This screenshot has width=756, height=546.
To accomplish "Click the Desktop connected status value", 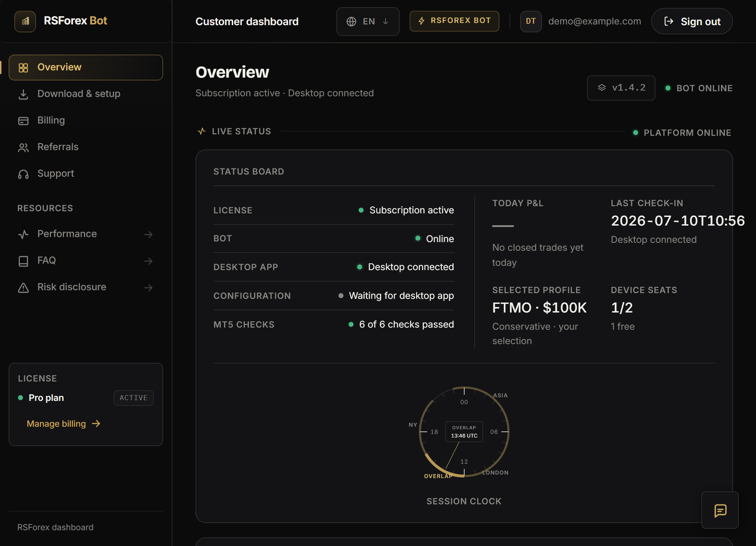I will tap(411, 267).
